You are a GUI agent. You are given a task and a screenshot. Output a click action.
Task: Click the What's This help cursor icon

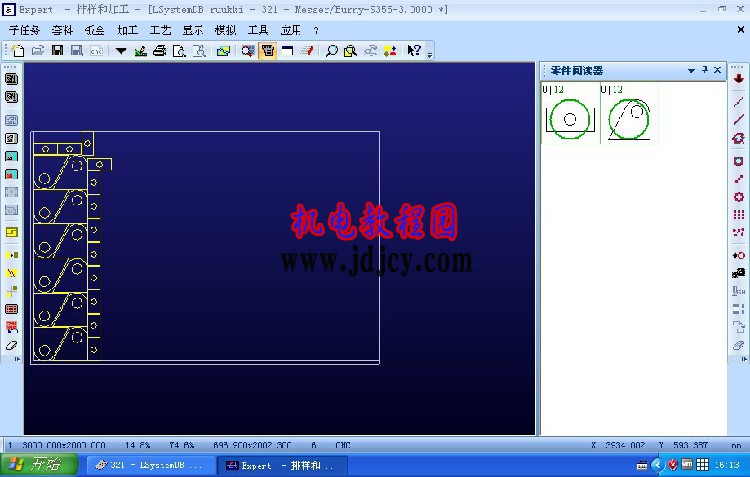pos(413,51)
